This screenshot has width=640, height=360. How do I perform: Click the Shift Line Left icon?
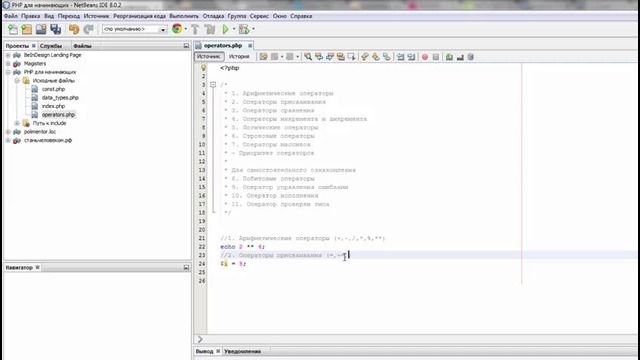(x=400, y=57)
